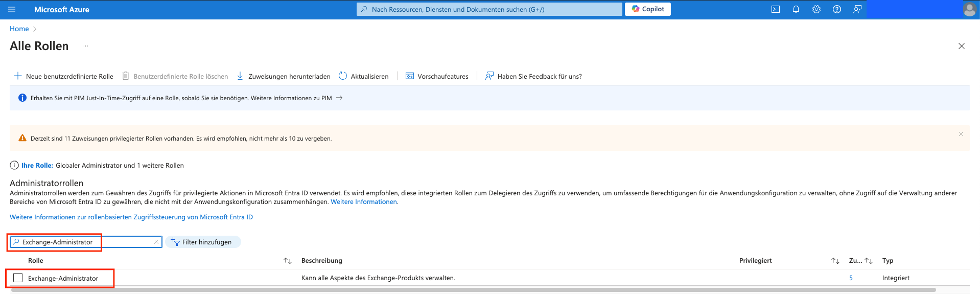The image size is (980, 295).
Task: Launch Copilot
Action: tap(648, 9)
